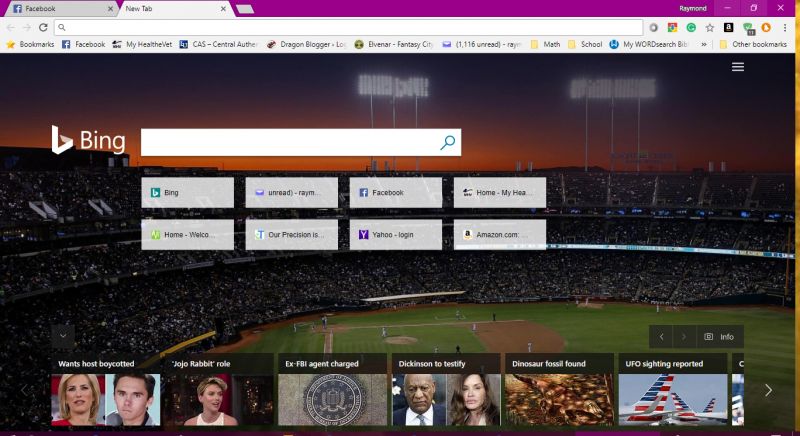Click the orange Avast extension icon
Viewport: 800px width, 436px height.
pyautogui.click(x=766, y=28)
